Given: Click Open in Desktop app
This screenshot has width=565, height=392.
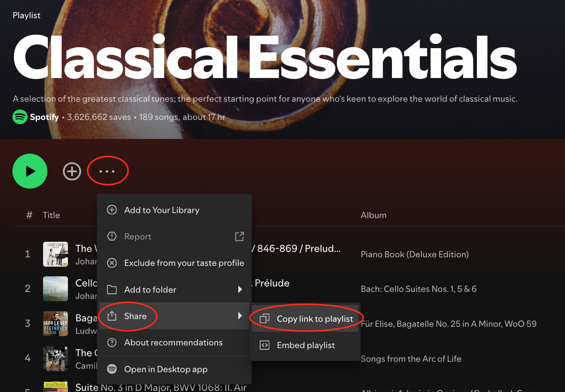Looking at the screenshot, I should coord(166,369).
